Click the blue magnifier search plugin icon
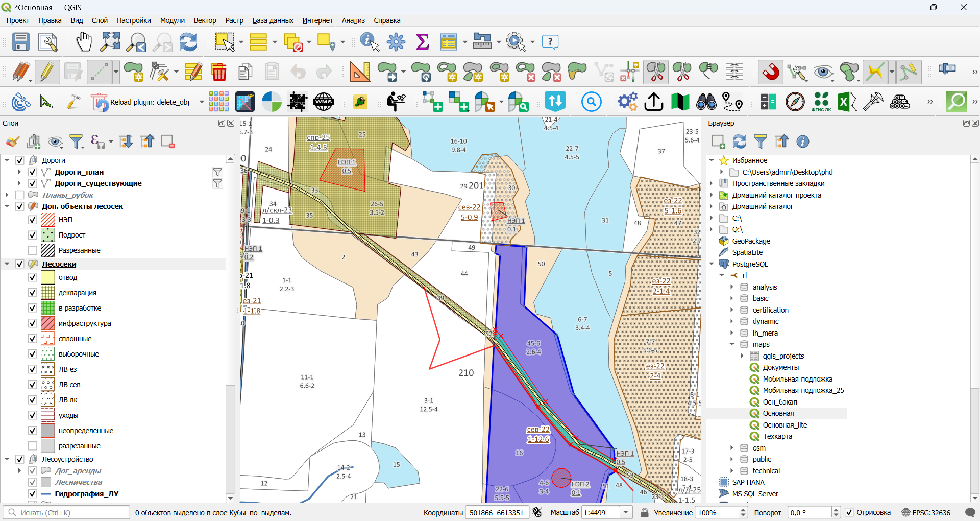This screenshot has height=521, width=980. (592, 102)
